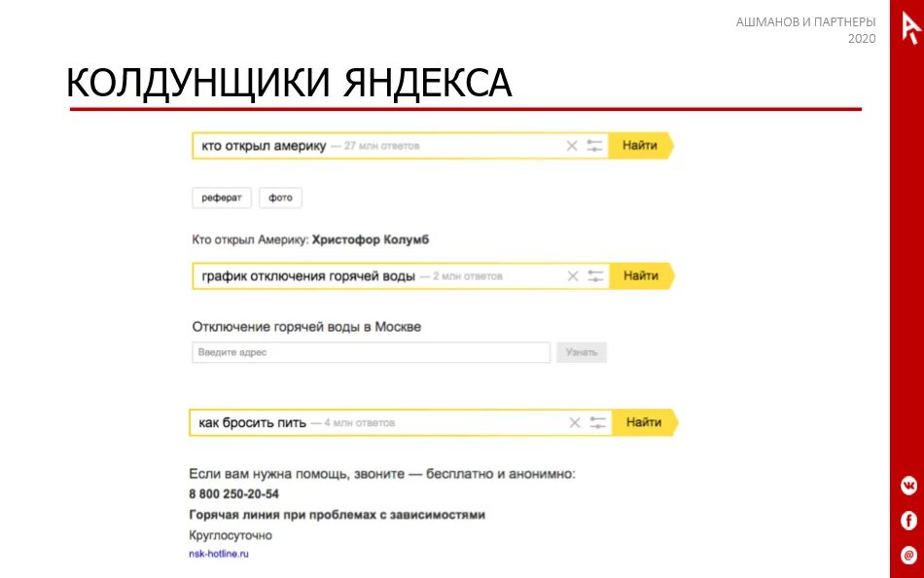924x578 pixels.
Task: Focus the 'Введите адрес' input field
Action: pos(372,352)
